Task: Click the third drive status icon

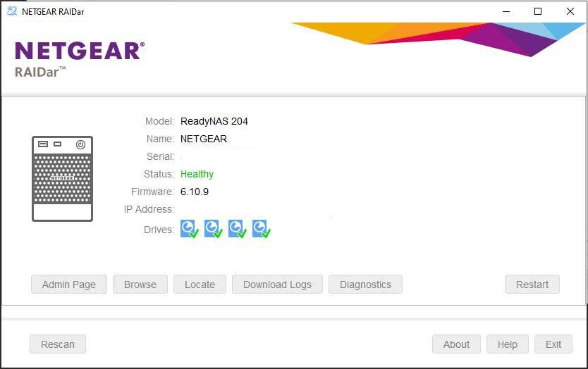Action: coord(238,229)
